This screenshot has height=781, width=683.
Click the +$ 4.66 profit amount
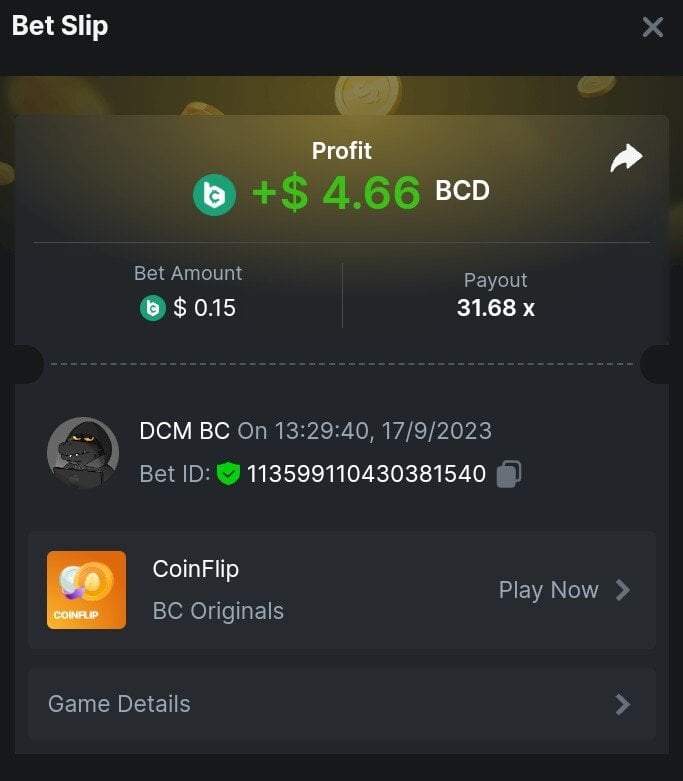pyautogui.click(x=336, y=192)
